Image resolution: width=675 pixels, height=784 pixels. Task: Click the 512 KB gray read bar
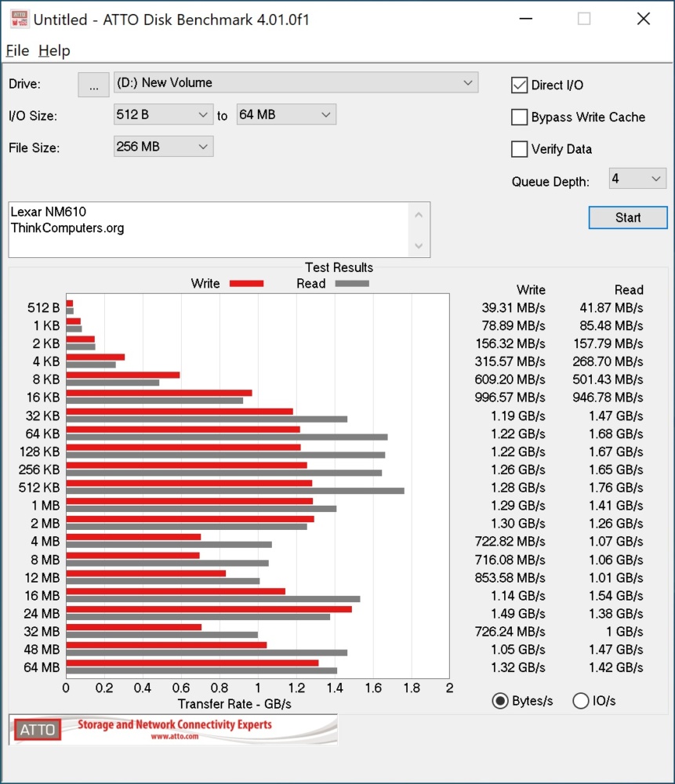pos(235,491)
